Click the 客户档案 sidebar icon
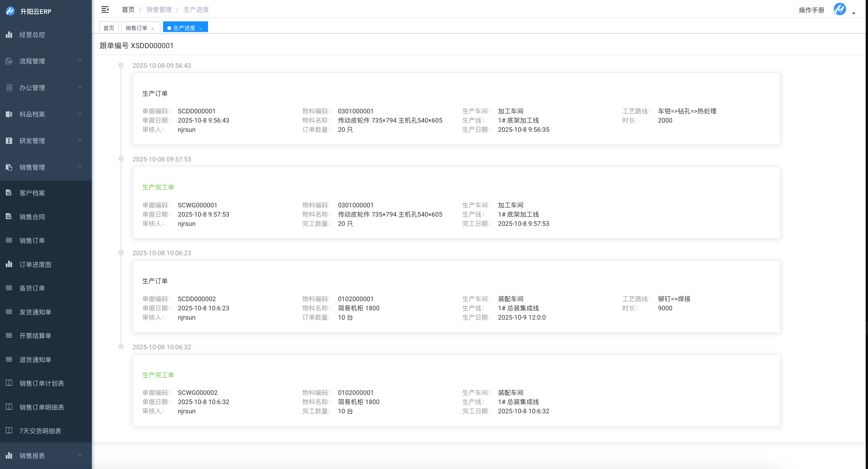 click(x=9, y=193)
